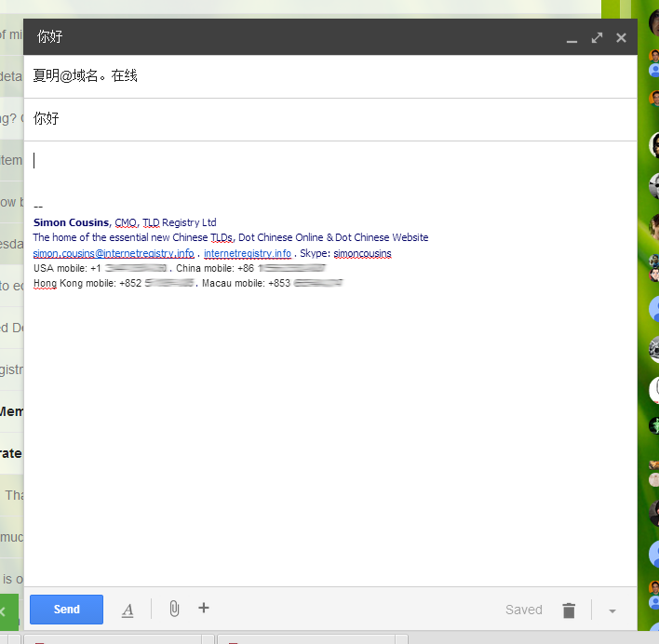Send the composed email
659x644 pixels.
click(66, 609)
